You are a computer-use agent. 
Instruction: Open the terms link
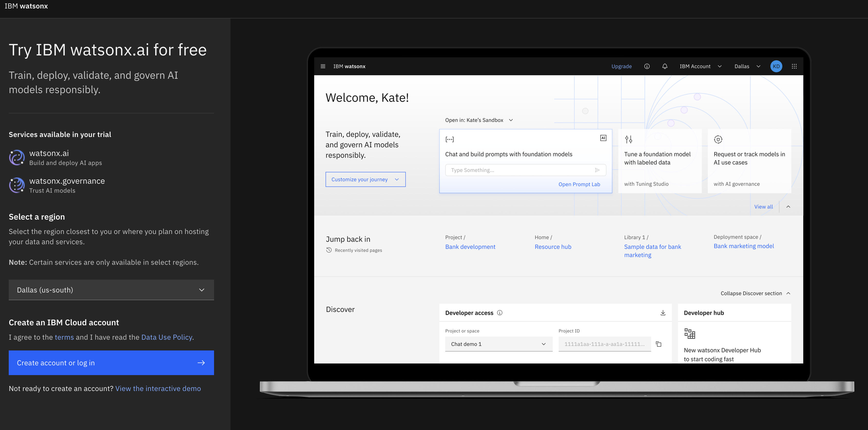point(64,337)
